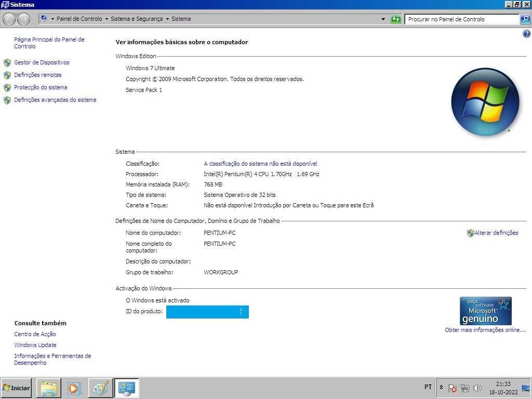Open Definições avançadas do sistema link
This screenshot has width=532, height=399.
[55, 100]
